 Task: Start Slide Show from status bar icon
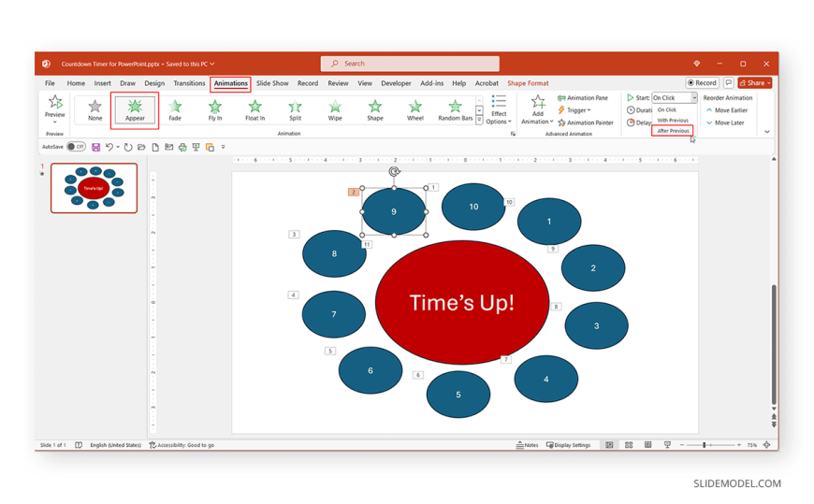tap(667, 445)
